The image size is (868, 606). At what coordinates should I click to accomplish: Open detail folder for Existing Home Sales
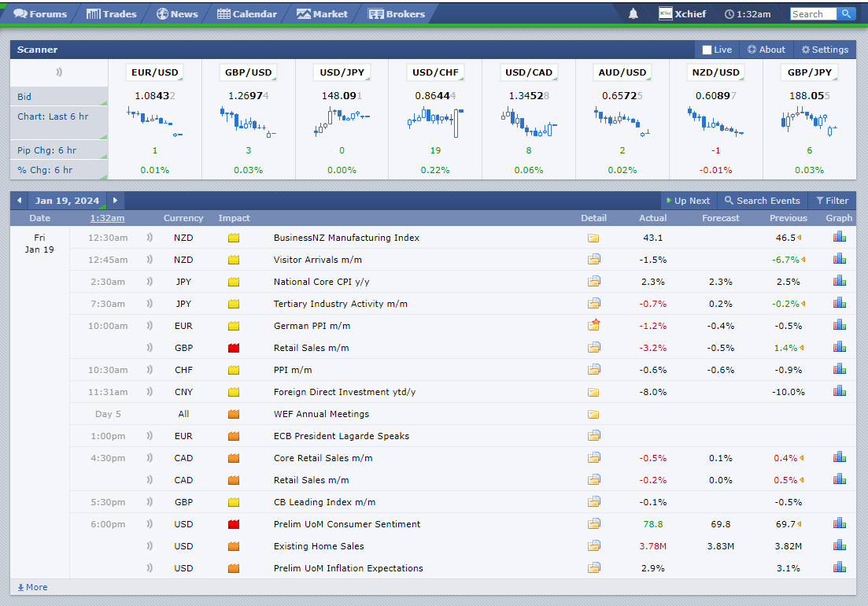pyautogui.click(x=593, y=545)
